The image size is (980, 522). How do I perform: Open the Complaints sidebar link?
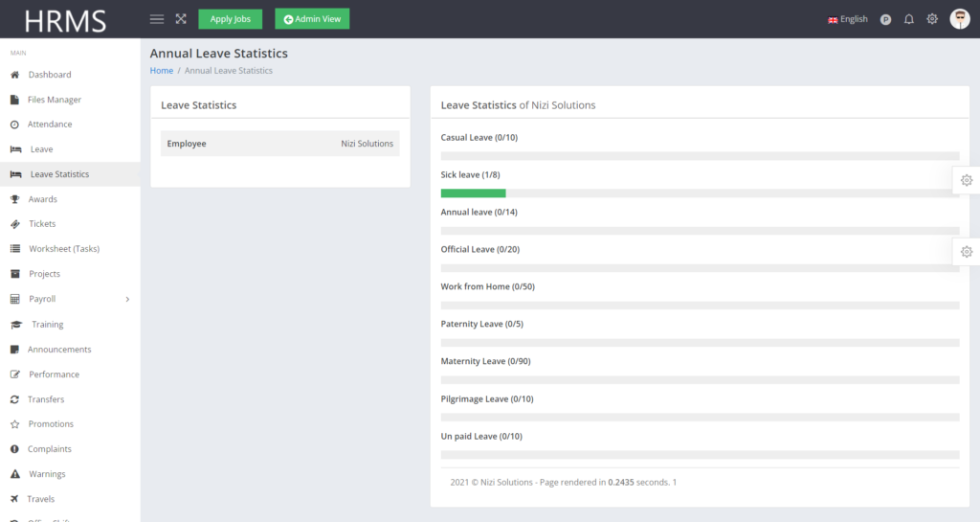coord(50,449)
